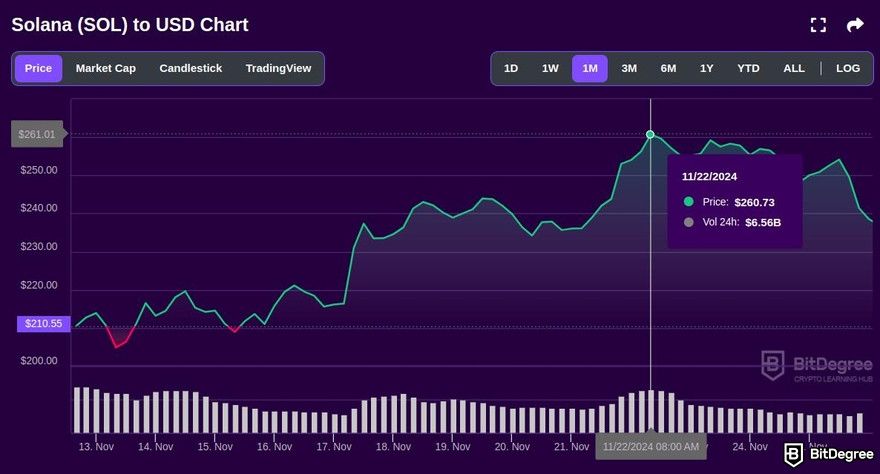Open the Candlestick chart view
The height and width of the screenshot is (474, 880).
pos(189,68)
